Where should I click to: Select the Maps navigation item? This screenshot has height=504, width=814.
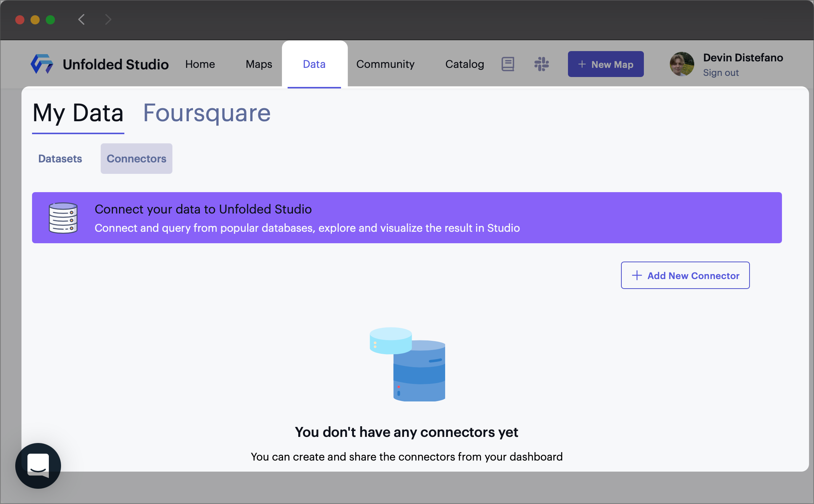(258, 64)
